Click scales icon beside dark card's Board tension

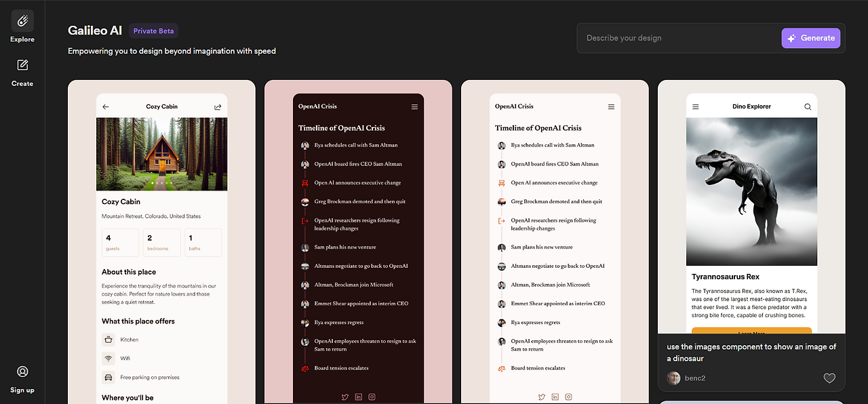(x=305, y=368)
